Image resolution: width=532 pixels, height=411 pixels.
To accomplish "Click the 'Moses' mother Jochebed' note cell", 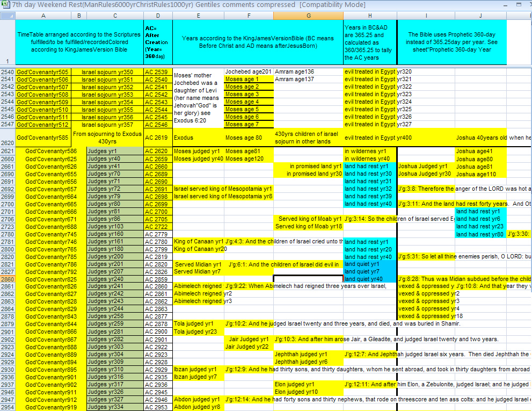I will [199, 98].
